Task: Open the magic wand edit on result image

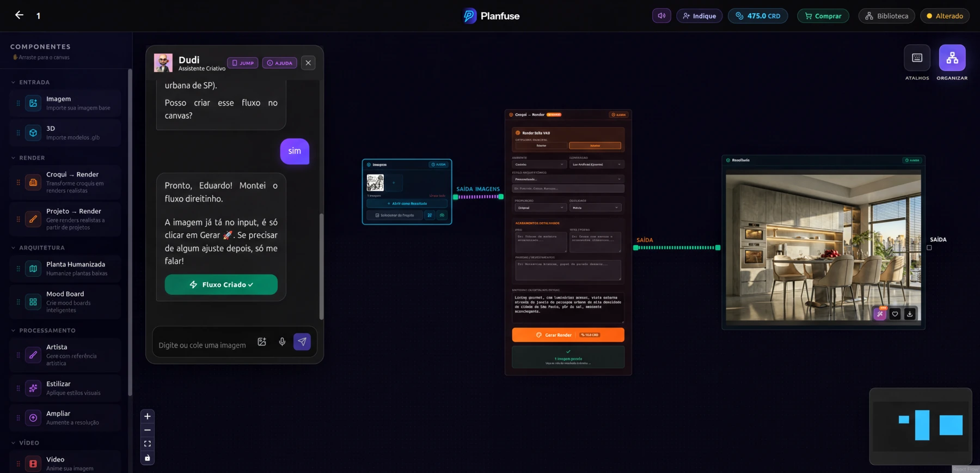Action: [x=880, y=314]
